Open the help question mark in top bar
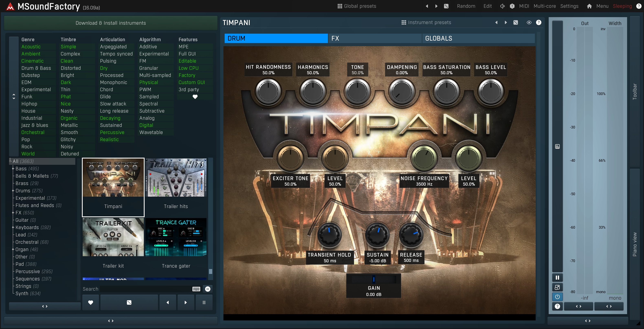Screen dimensions: 644x329 pyautogui.click(x=639, y=6)
